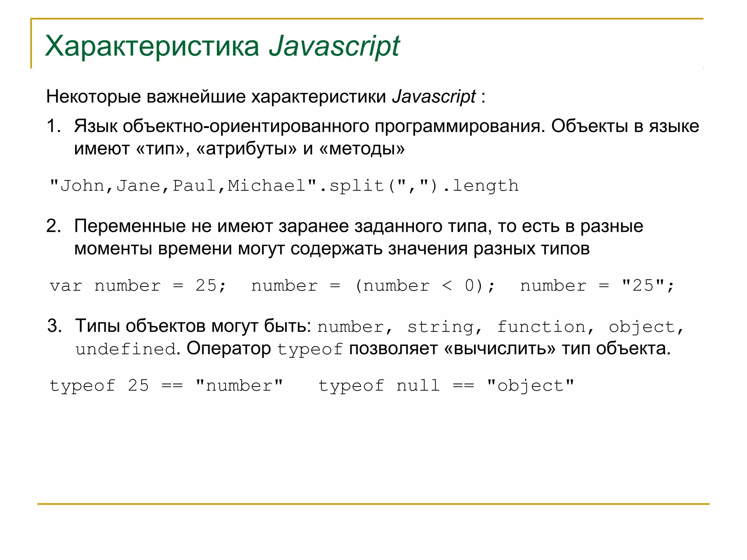Click the list number "2."
747x560 pixels.
[54, 226]
